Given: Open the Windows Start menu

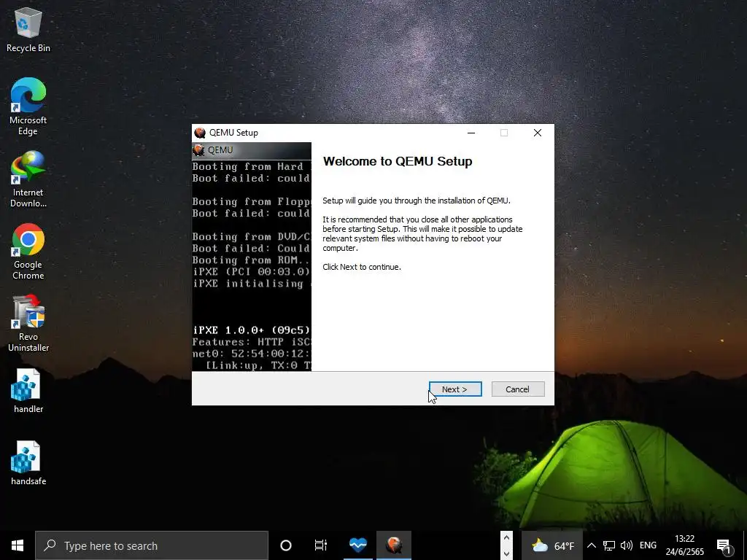Looking at the screenshot, I should point(18,545).
